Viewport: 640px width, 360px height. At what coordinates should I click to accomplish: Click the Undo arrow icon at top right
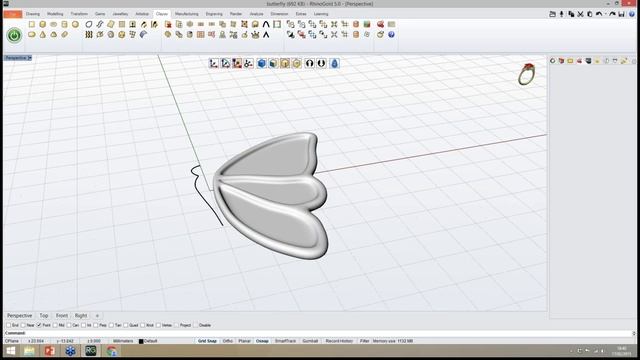pos(599,14)
